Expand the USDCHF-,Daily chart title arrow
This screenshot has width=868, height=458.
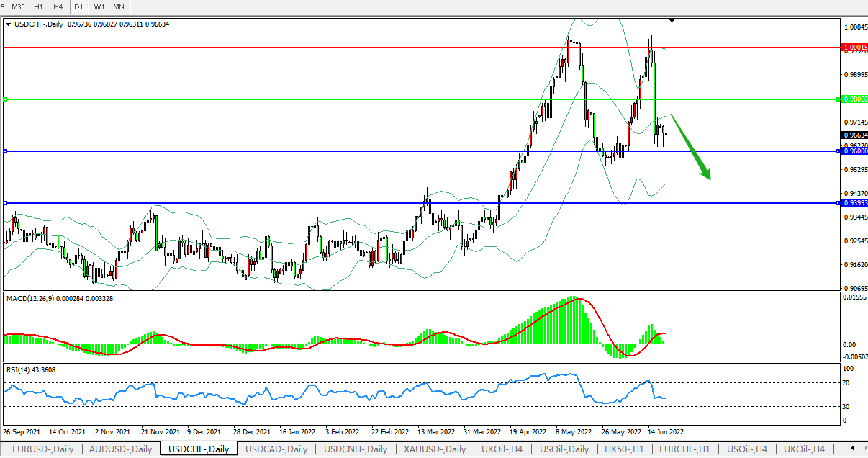(x=8, y=24)
